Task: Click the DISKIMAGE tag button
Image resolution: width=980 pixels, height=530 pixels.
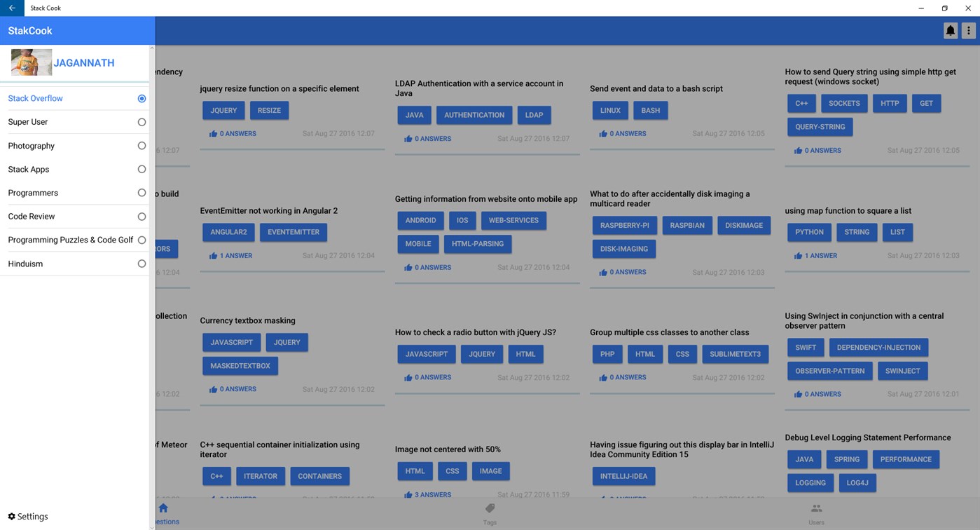Action: pos(744,226)
